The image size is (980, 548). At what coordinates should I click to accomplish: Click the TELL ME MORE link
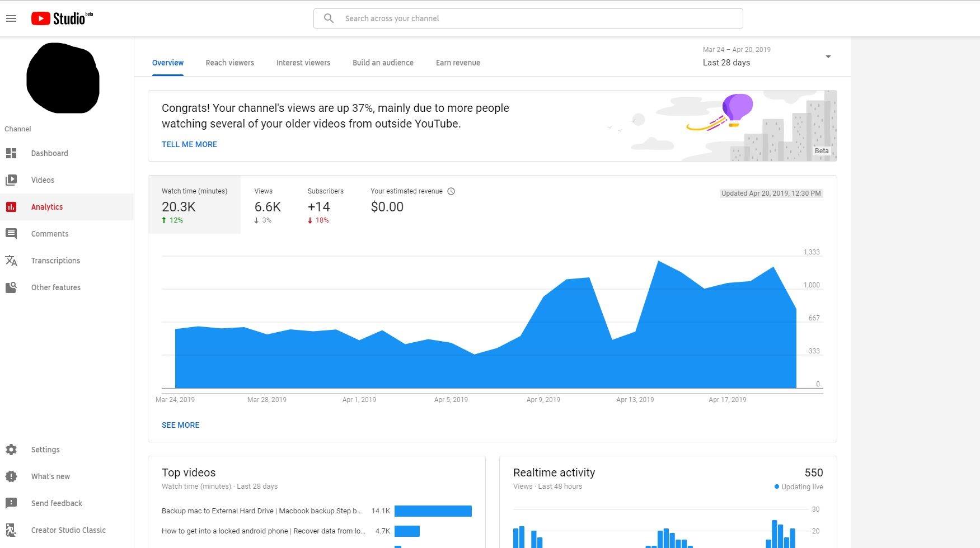tap(189, 144)
